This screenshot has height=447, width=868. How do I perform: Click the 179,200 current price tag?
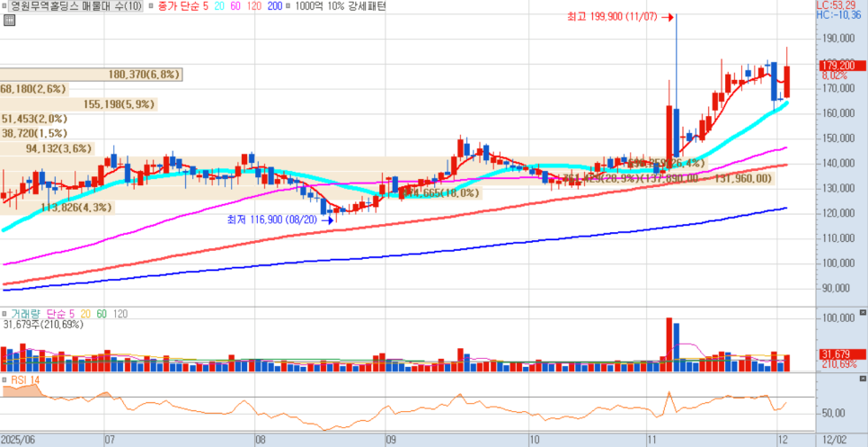[842, 66]
